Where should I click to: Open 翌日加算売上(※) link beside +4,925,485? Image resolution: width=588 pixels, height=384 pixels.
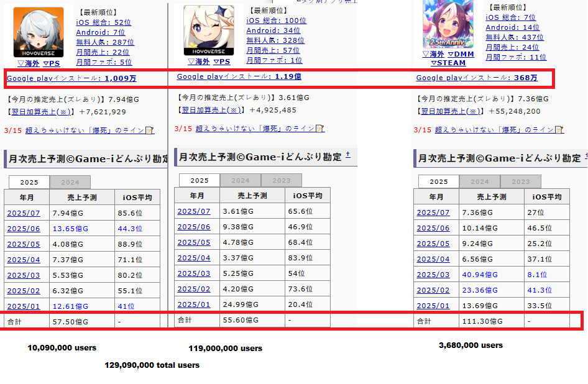(x=211, y=110)
